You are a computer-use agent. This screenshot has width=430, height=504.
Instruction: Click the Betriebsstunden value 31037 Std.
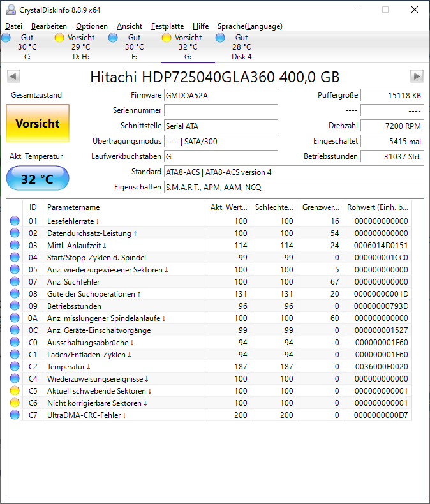[x=392, y=157]
